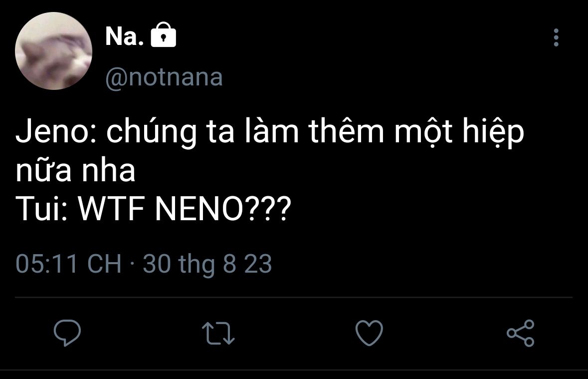Screen dimensions: 588x379
Task: Open the share options icon
Action: (520, 333)
